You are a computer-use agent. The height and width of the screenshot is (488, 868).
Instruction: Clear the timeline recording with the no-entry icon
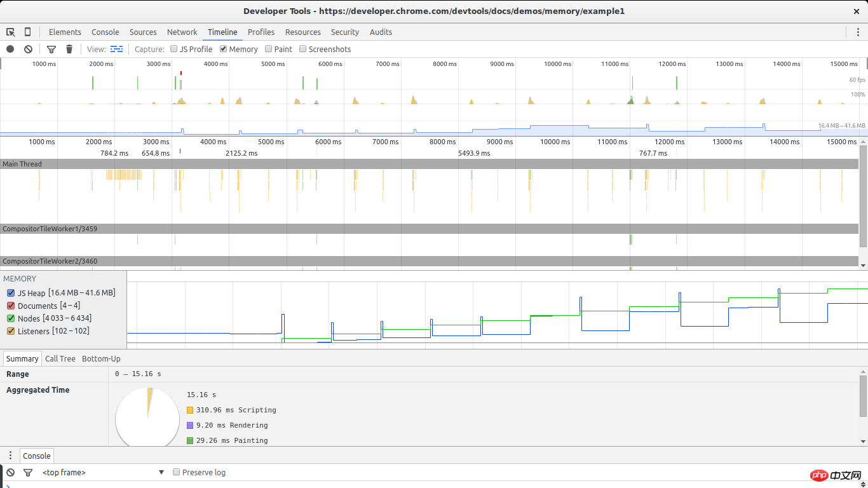(28, 49)
